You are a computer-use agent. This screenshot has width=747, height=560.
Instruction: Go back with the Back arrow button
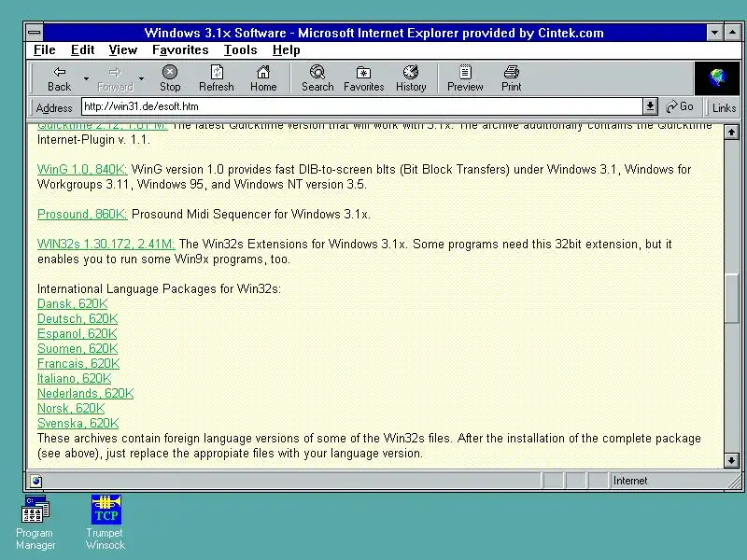click(59, 78)
